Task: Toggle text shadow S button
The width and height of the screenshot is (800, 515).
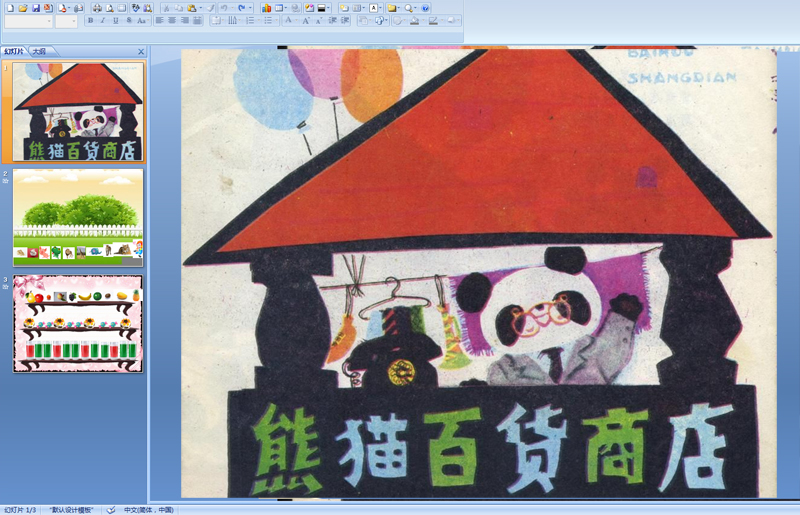Action: click(129, 20)
